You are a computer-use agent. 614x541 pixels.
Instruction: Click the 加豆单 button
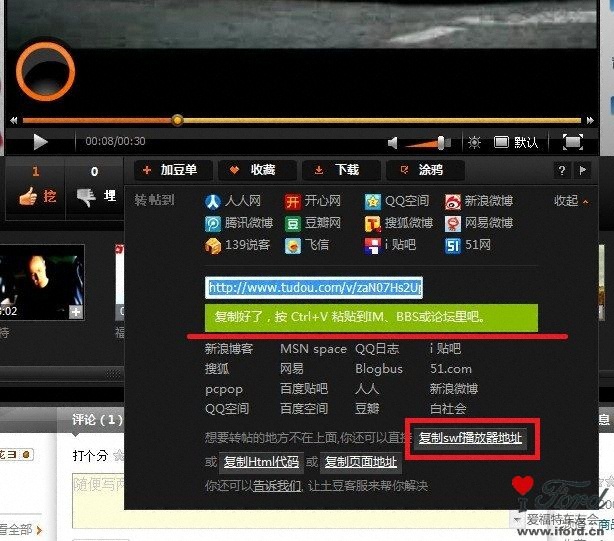coord(173,170)
